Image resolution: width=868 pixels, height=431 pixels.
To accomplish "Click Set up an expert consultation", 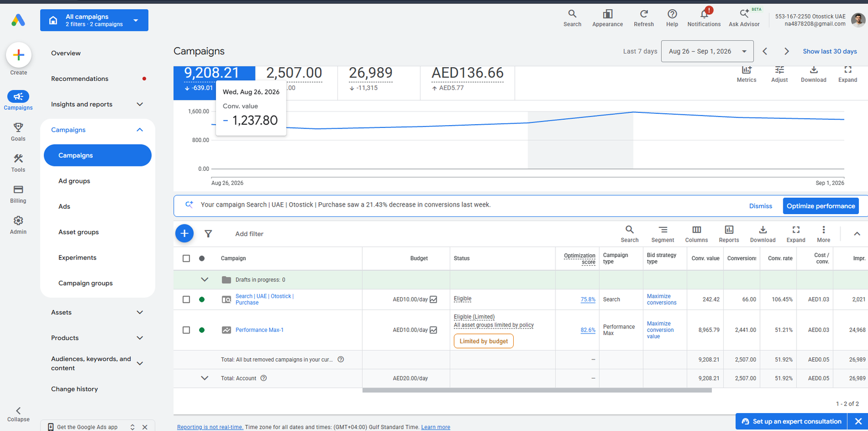I will tap(792, 421).
